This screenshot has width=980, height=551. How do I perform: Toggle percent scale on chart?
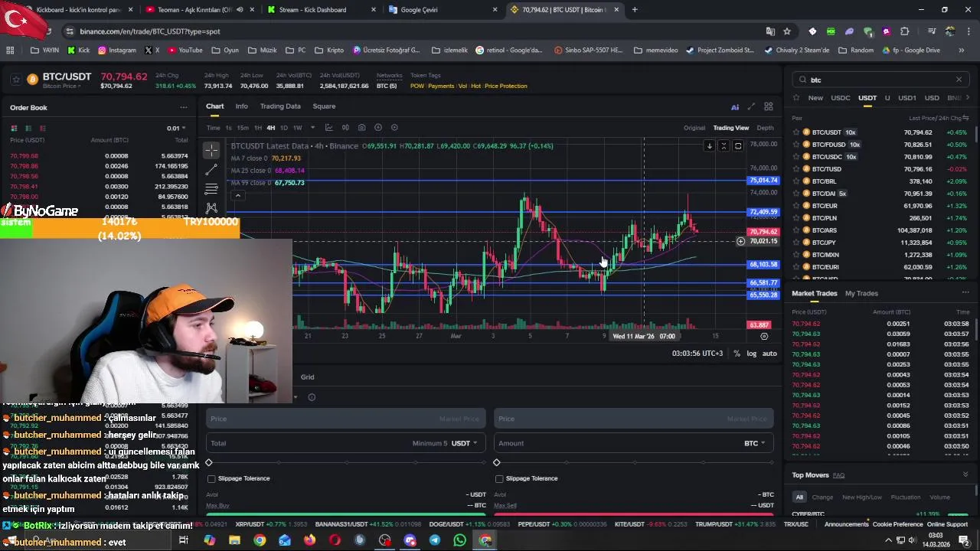click(x=737, y=354)
